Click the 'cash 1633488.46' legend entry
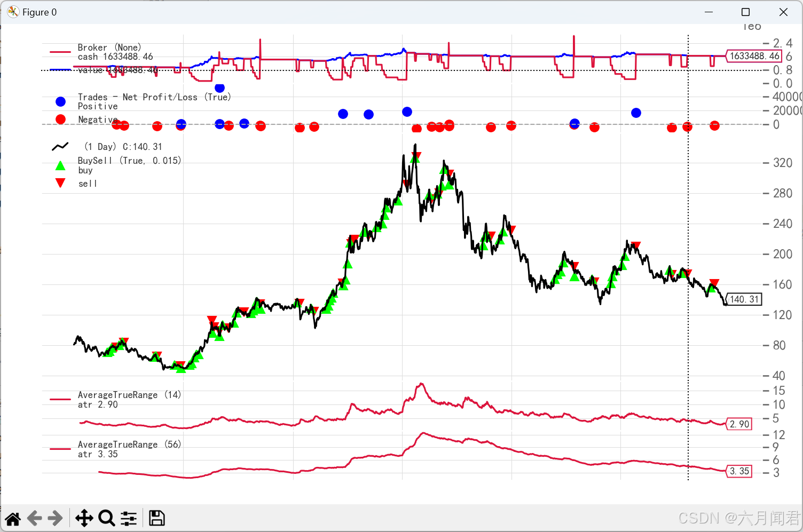This screenshot has height=532, width=803. pos(115,57)
